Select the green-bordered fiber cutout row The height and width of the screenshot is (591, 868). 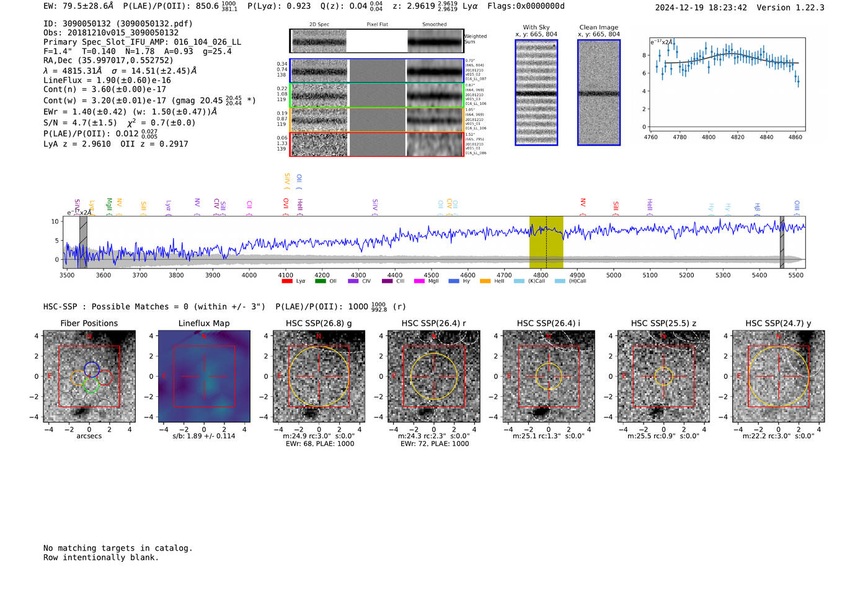click(376, 96)
